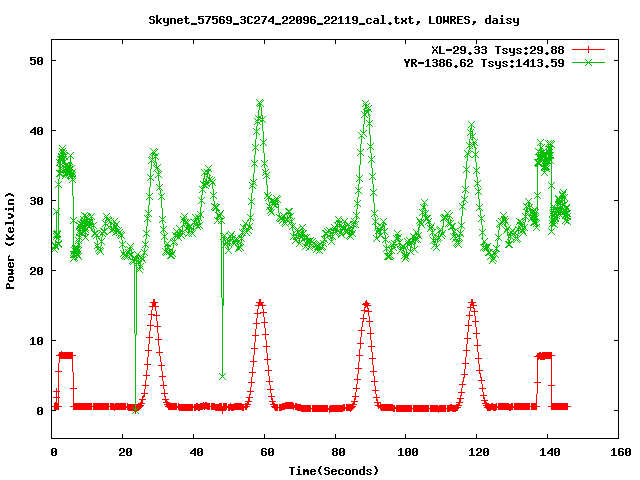Click the y-axis tick label 0
The width and height of the screenshot is (640, 480).
[40, 411]
